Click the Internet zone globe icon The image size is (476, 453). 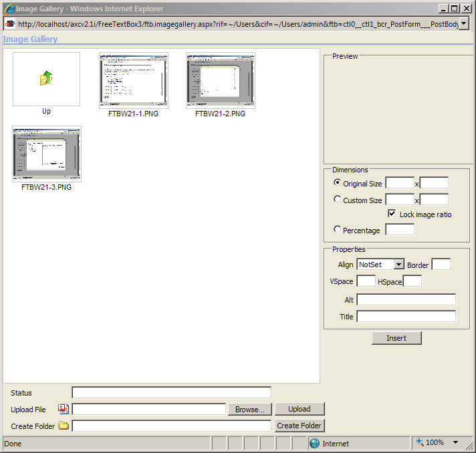point(314,443)
